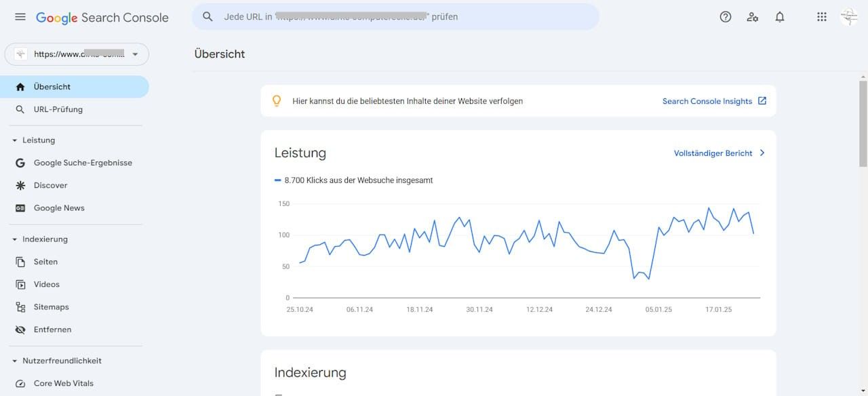Click the lightbulb insights icon
The height and width of the screenshot is (396, 868).
pos(277,101)
